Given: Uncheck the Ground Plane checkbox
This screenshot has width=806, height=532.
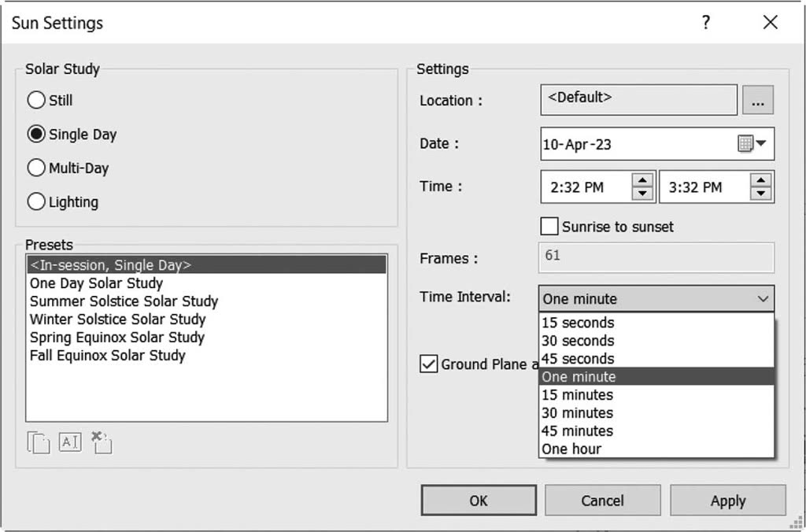Looking at the screenshot, I should coord(429,364).
